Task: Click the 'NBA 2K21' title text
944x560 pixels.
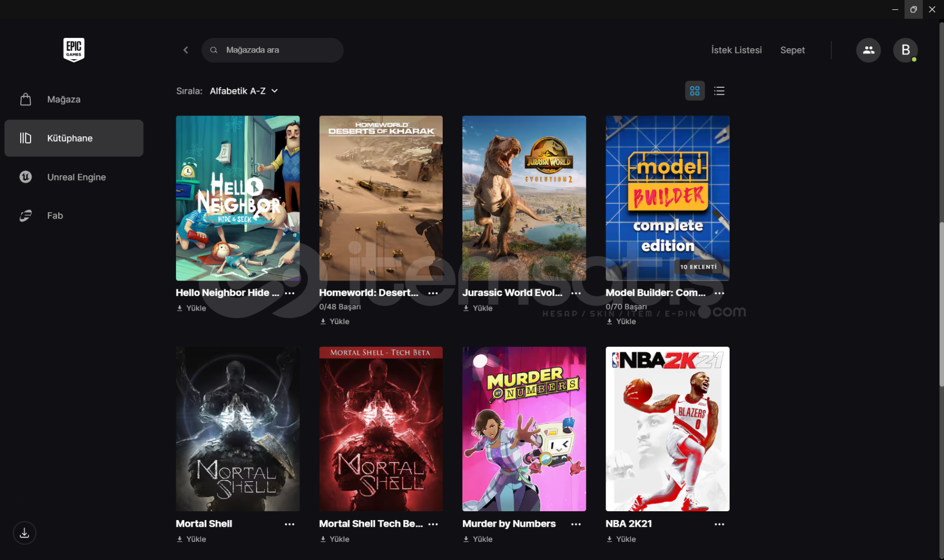Action: [628, 524]
